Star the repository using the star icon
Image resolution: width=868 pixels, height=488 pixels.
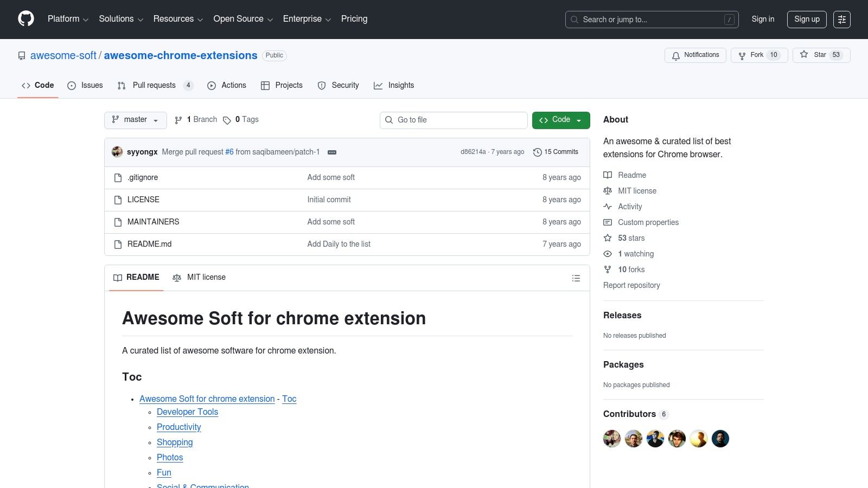[x=803, y=55]
